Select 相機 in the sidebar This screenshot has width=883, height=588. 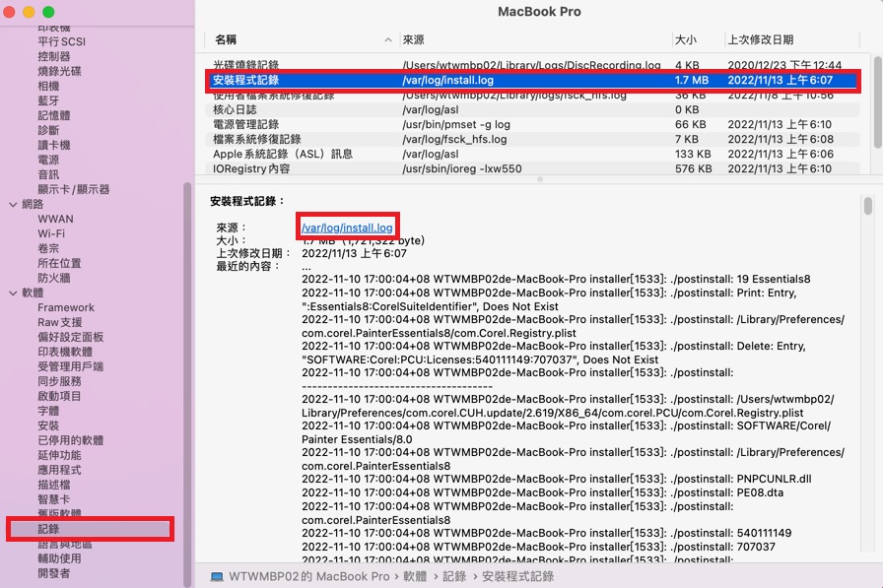pyautogui.click(x=48, y=86)
